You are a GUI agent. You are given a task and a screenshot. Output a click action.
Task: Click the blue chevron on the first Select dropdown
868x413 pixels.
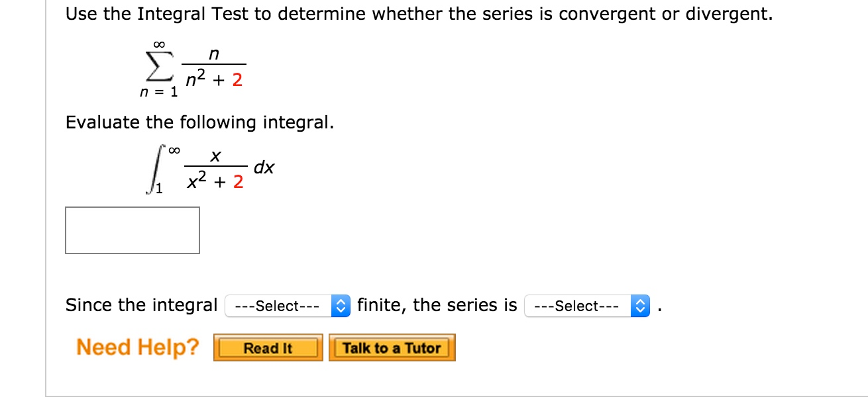(x=342, y=306)
